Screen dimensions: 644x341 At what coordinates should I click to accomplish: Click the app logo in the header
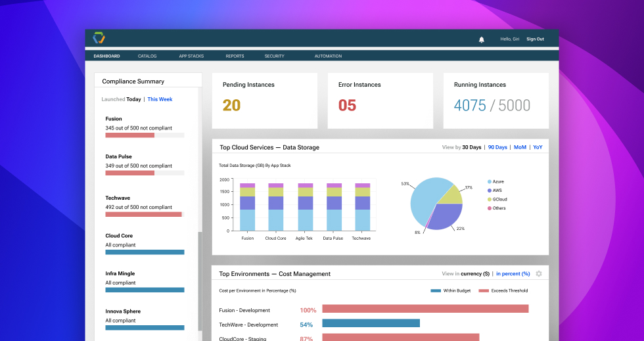99,38
